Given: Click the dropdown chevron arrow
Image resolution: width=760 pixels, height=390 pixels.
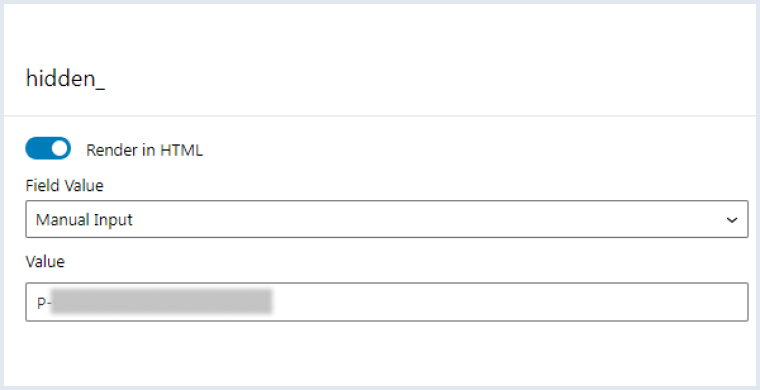Looking at the screenshot, I should tap(731, 220).
